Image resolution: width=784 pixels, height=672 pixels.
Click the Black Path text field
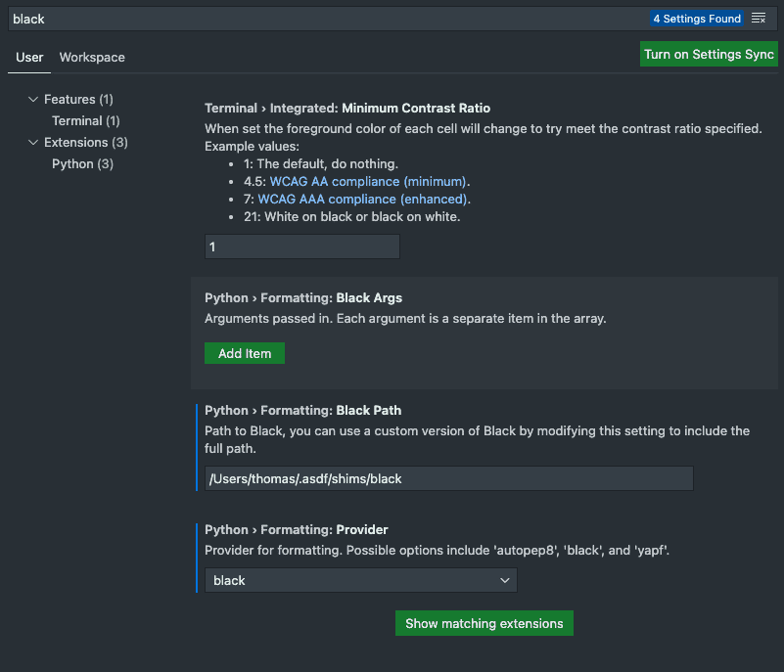pyautogui.click(x=448, y=478)
